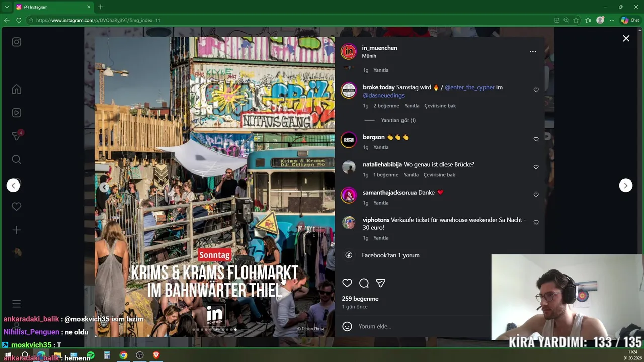Show previous carousel image in the post
This screenshot has width=644, height=362.
(x=104, y=187)
